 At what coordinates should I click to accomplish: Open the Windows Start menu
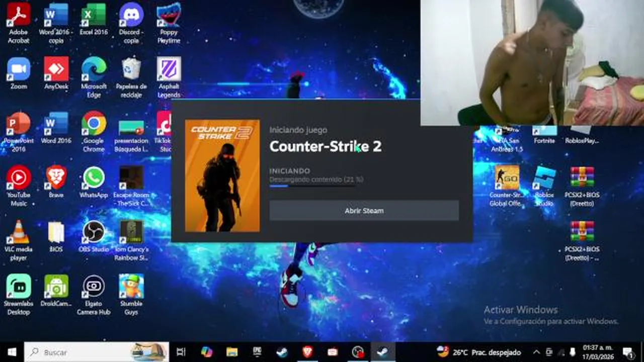12,352
